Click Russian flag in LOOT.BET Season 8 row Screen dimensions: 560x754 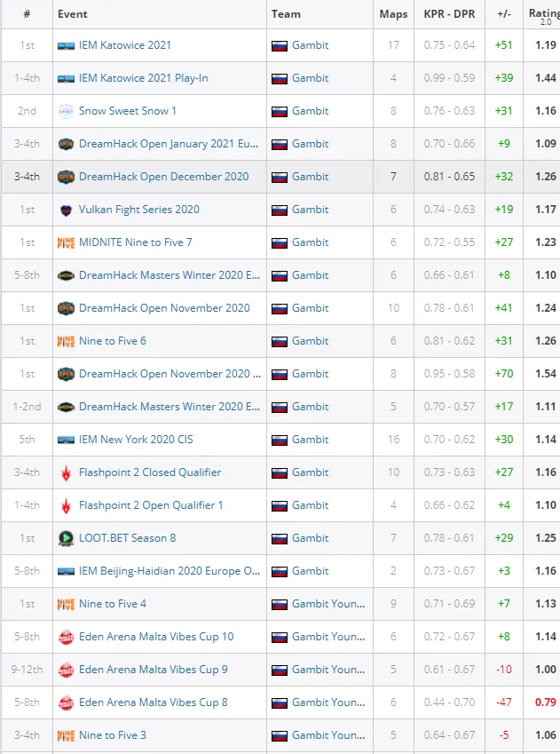pos(280,538)
